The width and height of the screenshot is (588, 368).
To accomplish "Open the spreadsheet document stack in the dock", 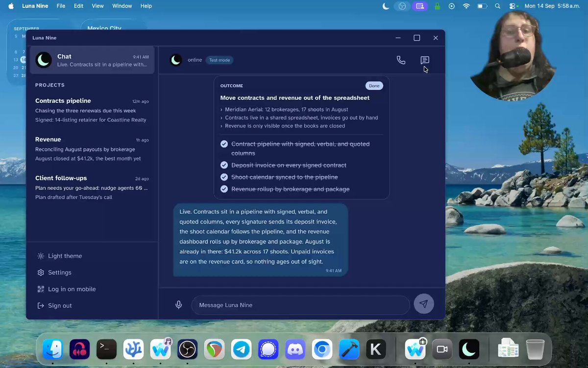I will [x=508, y=349].
